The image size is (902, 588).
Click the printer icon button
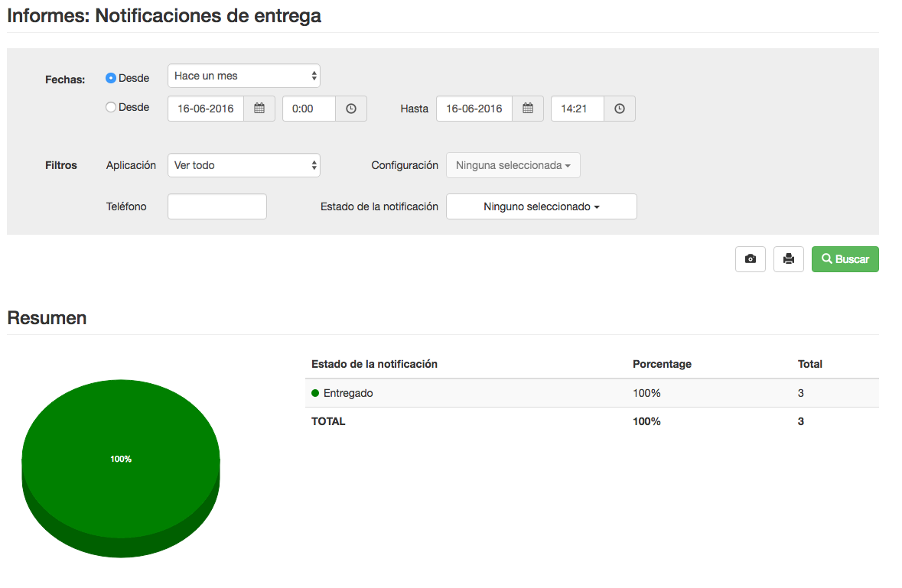point(789,259)
